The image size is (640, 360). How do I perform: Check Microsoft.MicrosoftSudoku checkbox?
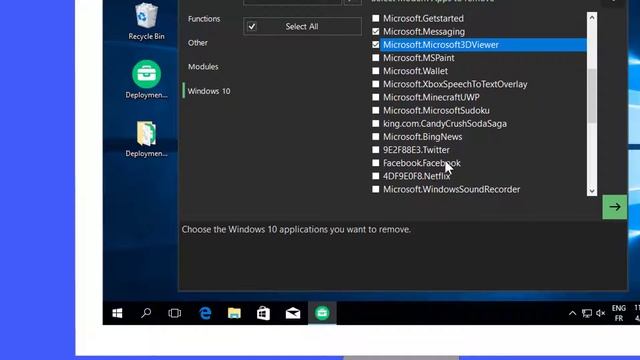pos(376,110)
